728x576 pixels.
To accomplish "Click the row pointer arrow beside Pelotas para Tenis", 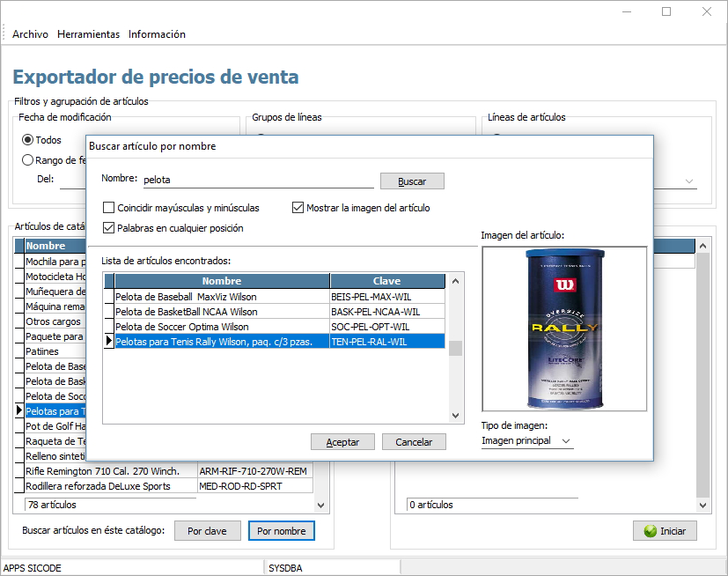I will point(109,341).
